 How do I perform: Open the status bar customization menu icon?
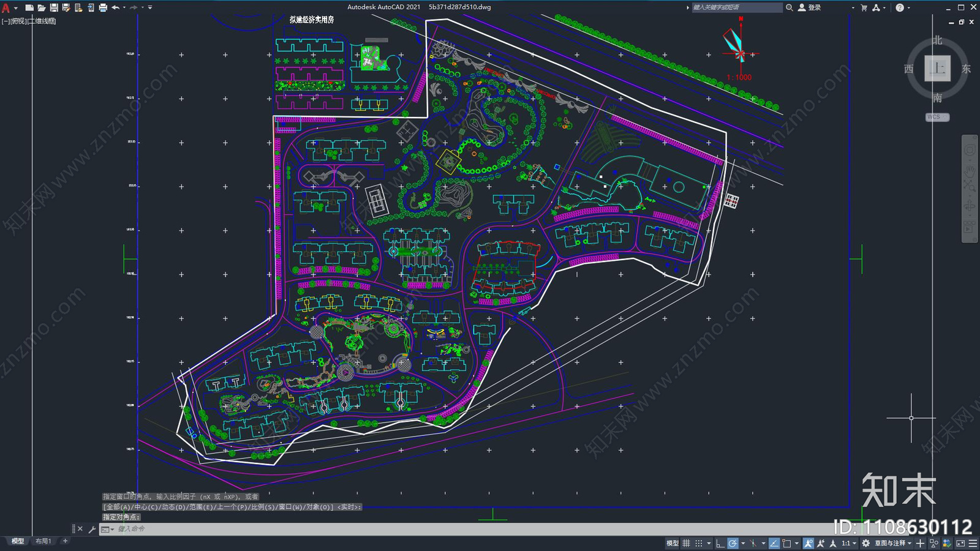[x=973, y=543]
